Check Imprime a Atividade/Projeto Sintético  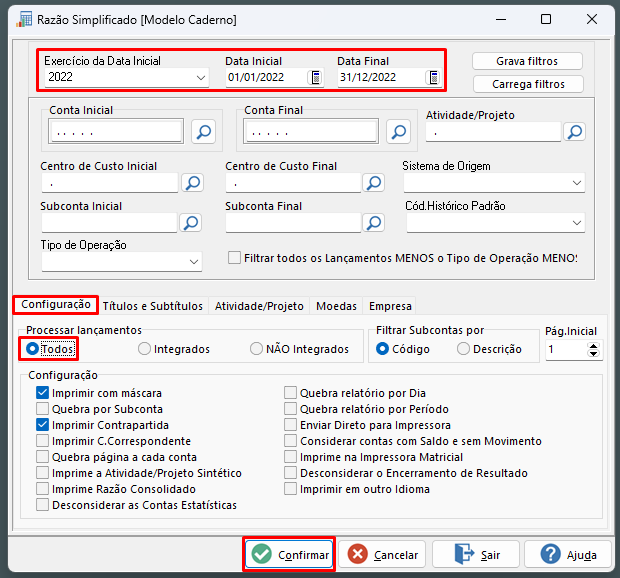[42, 472]
